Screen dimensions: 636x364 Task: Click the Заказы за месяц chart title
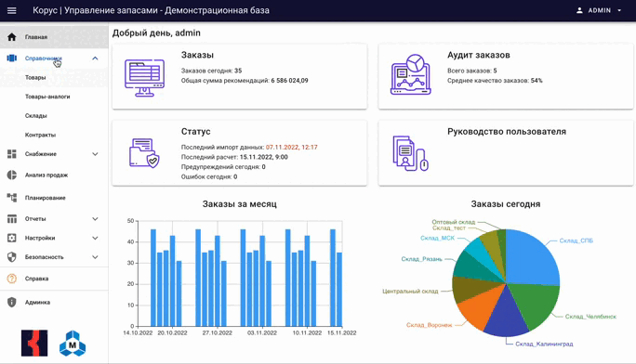pos(240,204)
